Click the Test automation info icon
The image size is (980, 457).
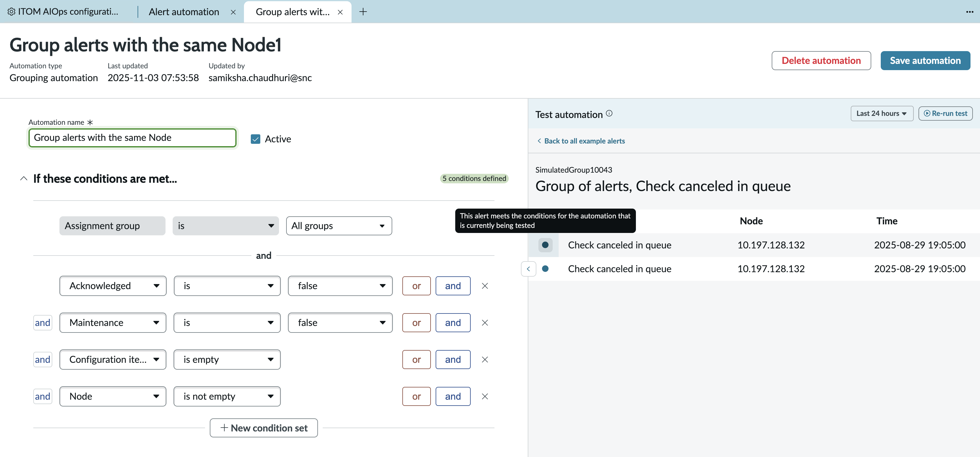pos(609,114)
